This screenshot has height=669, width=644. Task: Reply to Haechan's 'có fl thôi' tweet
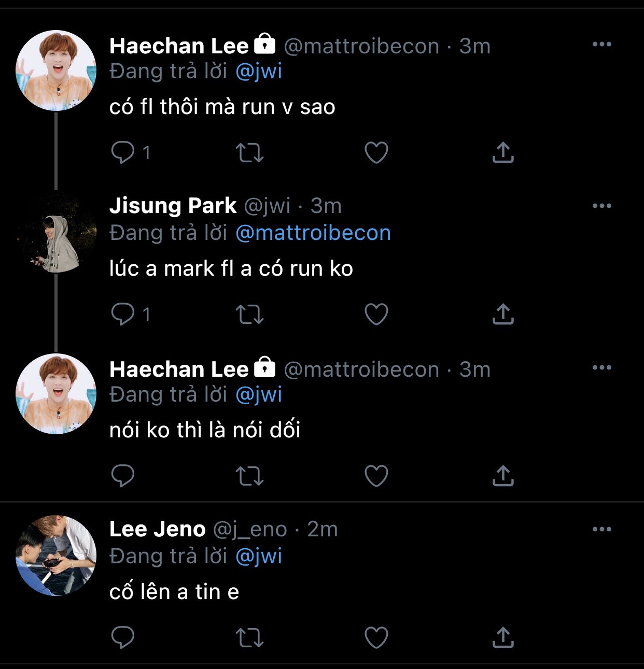(123, 153)
